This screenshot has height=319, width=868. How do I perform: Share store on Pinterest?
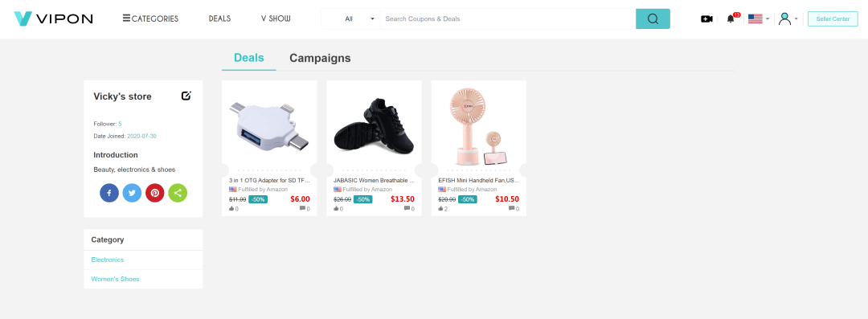point(155,193)
